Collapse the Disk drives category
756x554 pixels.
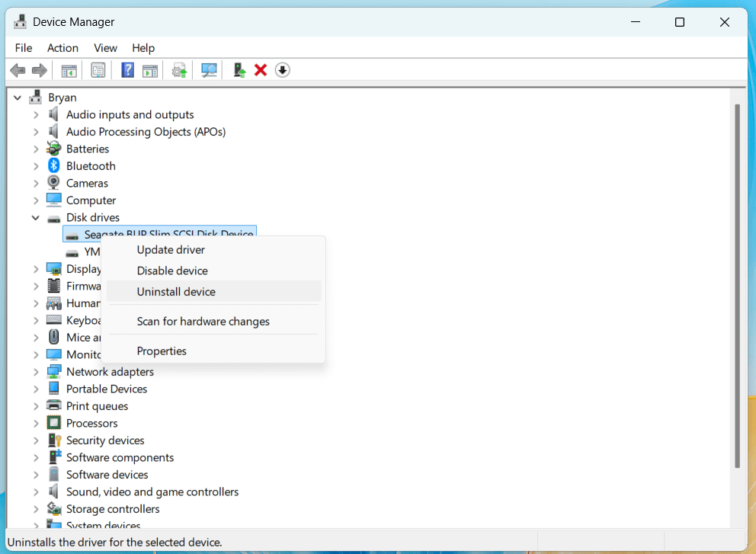pyautogui.click(x=35, y=217)
